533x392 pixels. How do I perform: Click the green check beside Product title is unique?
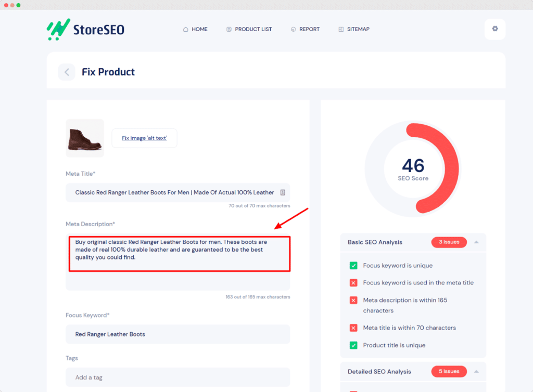pyautogui.click(x=353, y=345)
